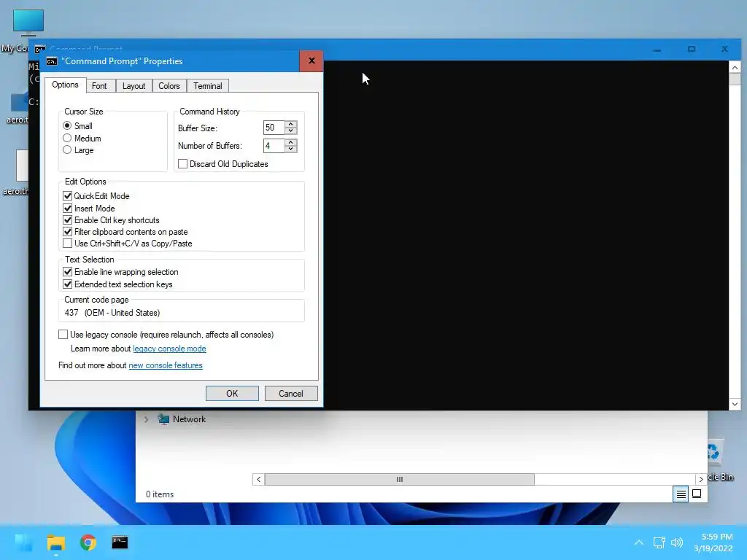Toggle Filter clipboard contents on paste
The image size is (747, 560).
[x=68, y=232]
